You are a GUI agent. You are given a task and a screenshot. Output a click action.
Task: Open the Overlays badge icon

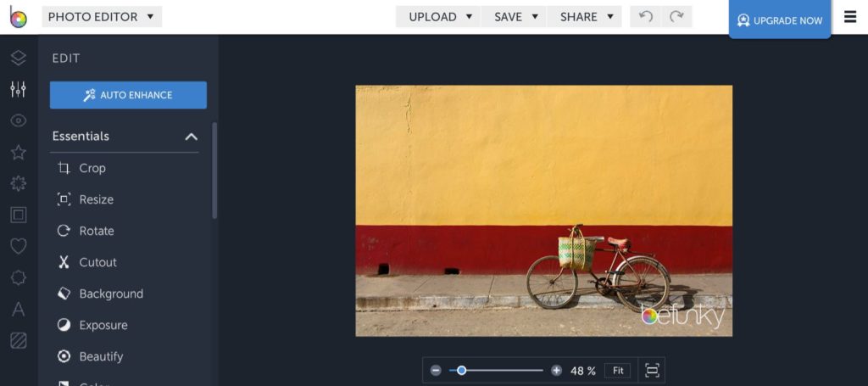(x=19, y=277)
